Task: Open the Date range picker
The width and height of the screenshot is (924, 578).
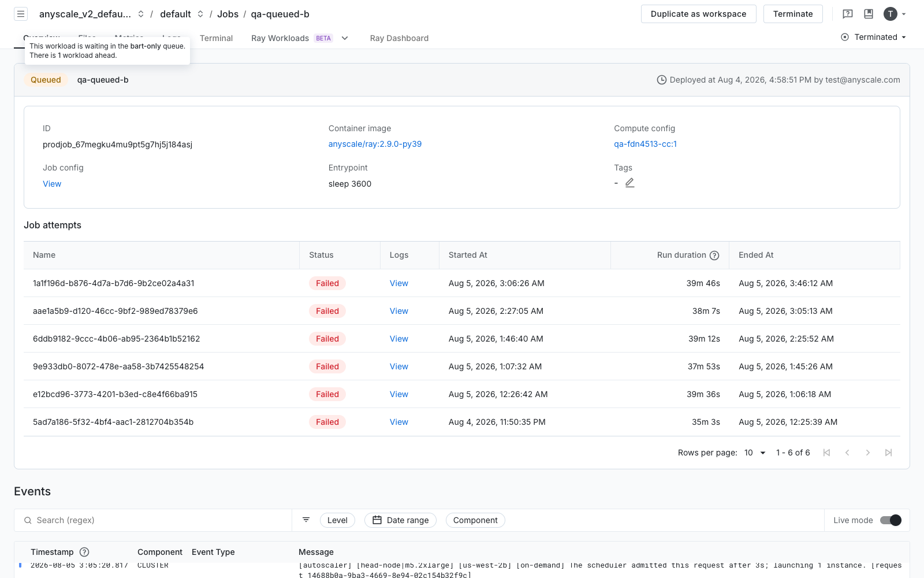Action: point(400,520)
